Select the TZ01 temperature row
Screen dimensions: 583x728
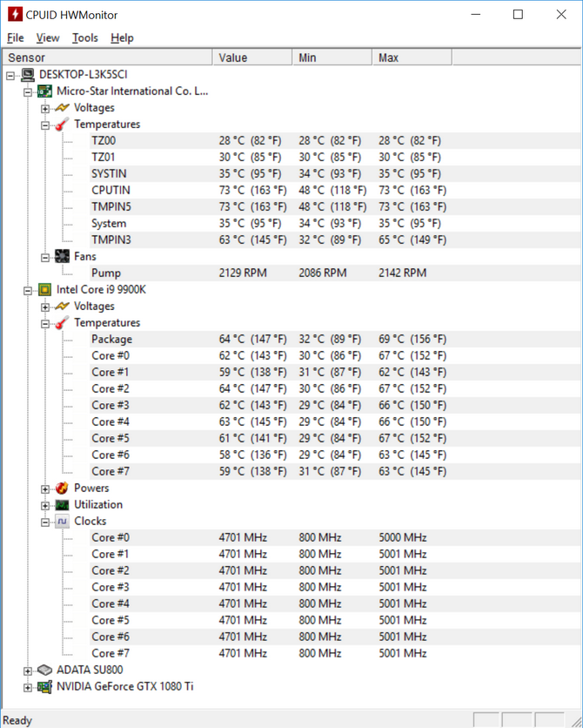coord(335,158)
